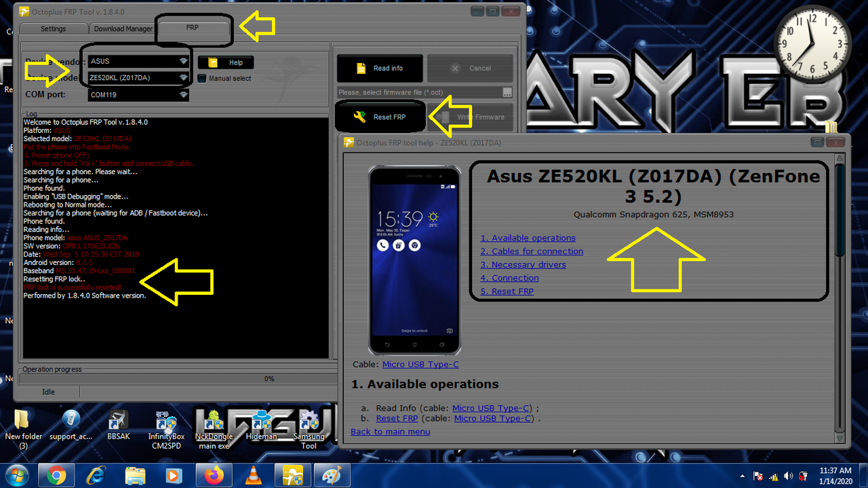This screenshot has width=868, height=488.
Task: Open the support_ac... desktop icon
Action: tap(71, 426)
